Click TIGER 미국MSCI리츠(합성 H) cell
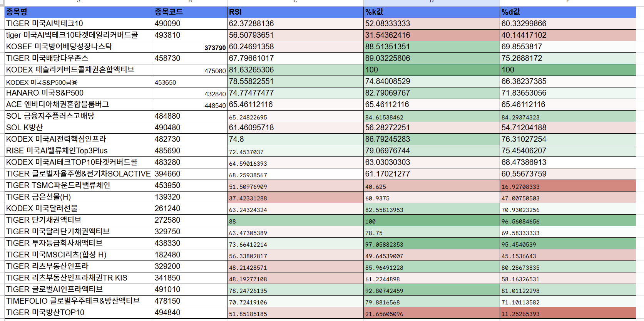This screenshot has height=321, width=644. pyautogui.click(x=79, y=255)
